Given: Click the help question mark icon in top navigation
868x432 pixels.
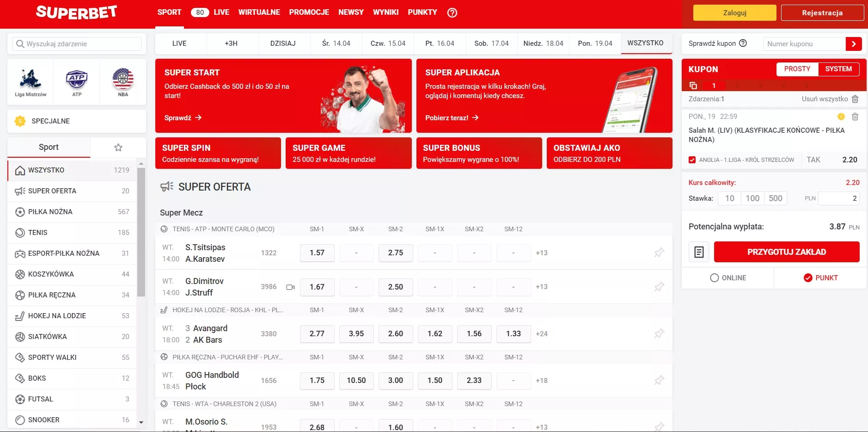Looking at the screenshot, I should tap(452, 12).
